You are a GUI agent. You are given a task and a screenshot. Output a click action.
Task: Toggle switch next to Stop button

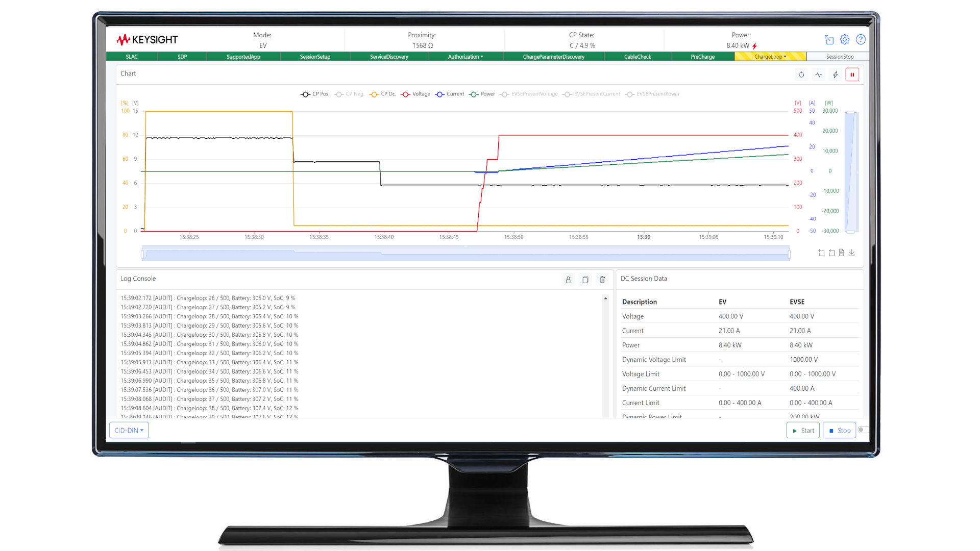tap(863, 430)
